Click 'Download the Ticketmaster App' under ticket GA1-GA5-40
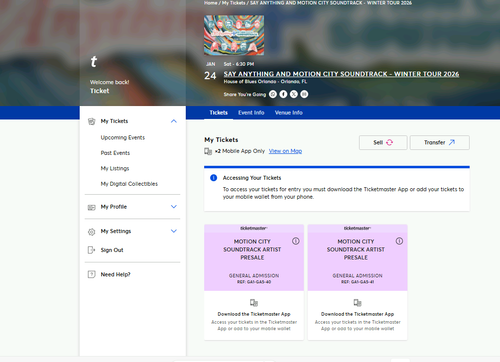 tap(254, 314)
